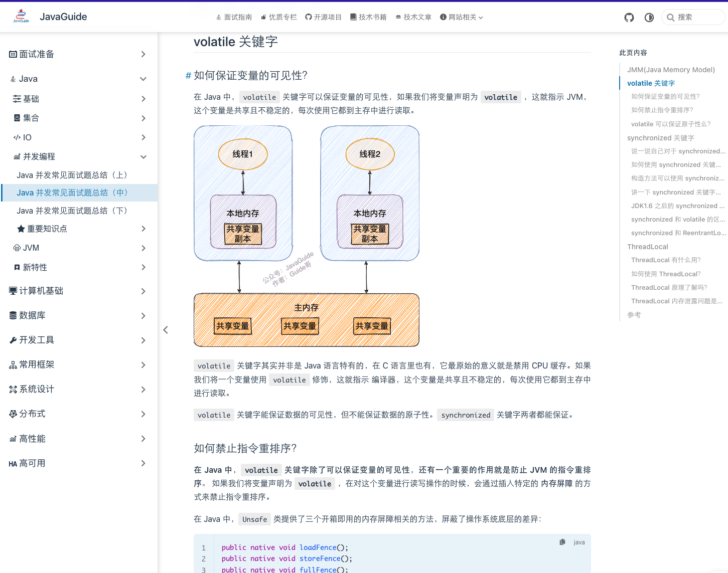Expand the 分布式 sidebar section
Image resolution: width=728 pixels, height=573 pixels.
tap(79, 414)
